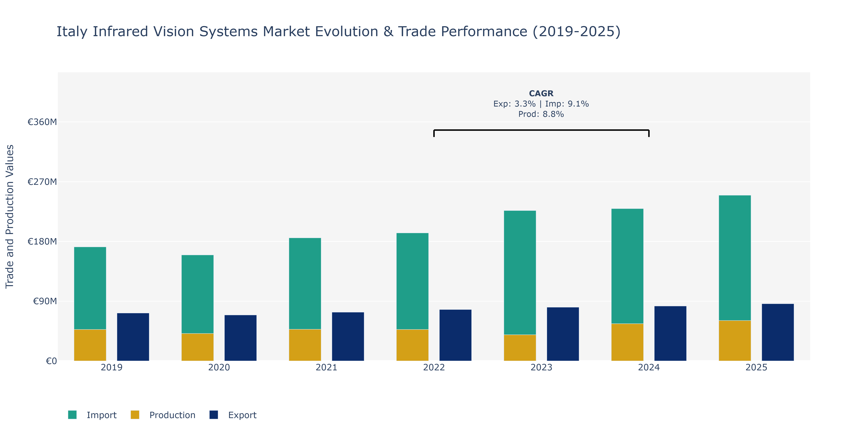Toggle Import series via legend label

click(x=101, y=415)
